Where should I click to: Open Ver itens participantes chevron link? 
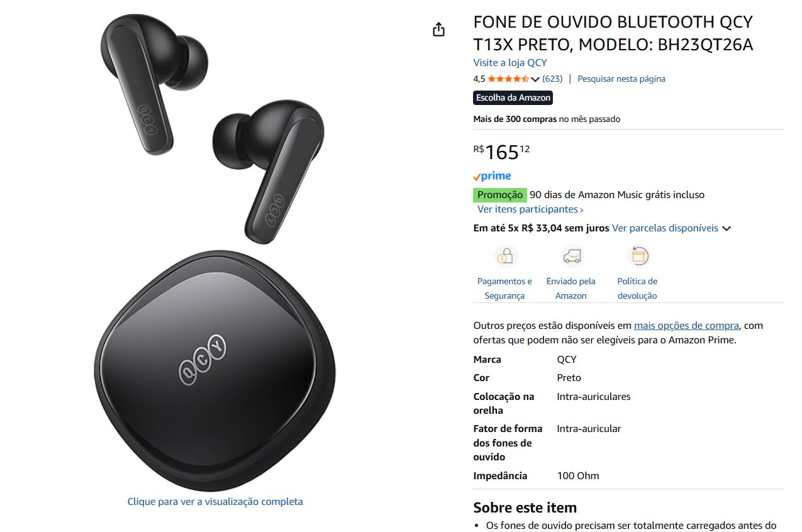(x=530, y=209)
